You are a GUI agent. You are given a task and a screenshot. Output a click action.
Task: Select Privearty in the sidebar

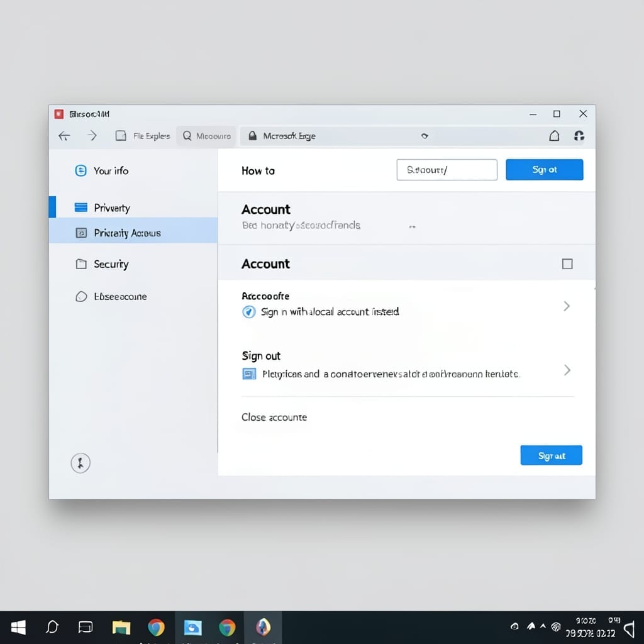coord(133,208)
